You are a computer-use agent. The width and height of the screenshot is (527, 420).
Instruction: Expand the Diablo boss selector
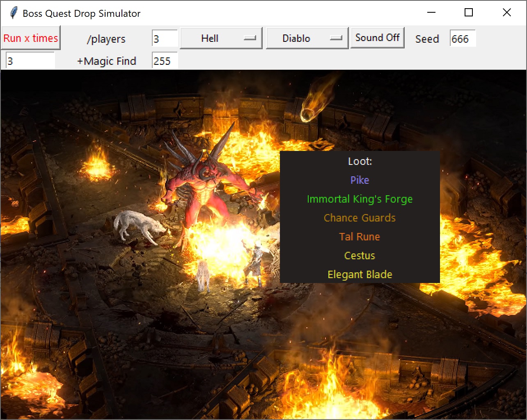(x=307, y=39)
